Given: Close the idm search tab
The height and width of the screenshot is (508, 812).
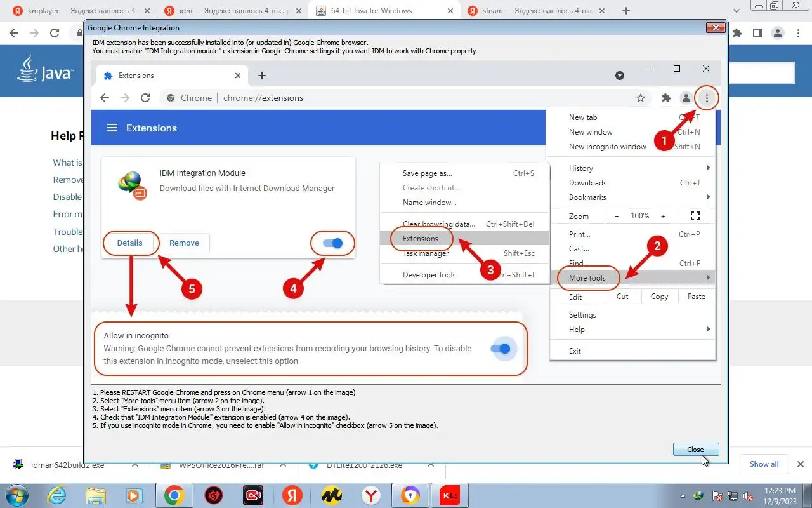Looking at the screenshot, I should click(x=298, y=11).
